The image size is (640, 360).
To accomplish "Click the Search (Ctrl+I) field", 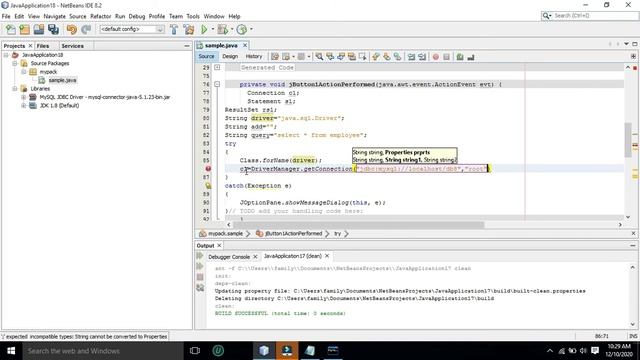I will point(595,16).
